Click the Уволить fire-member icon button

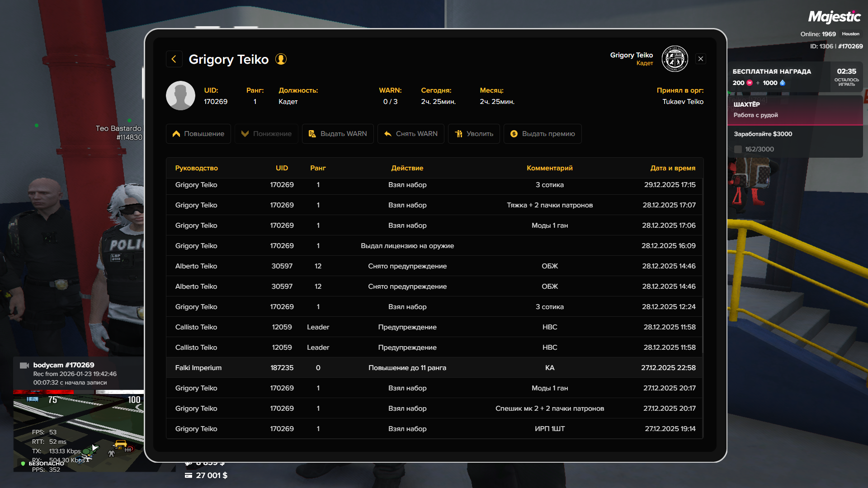click(x=473, y=134)
